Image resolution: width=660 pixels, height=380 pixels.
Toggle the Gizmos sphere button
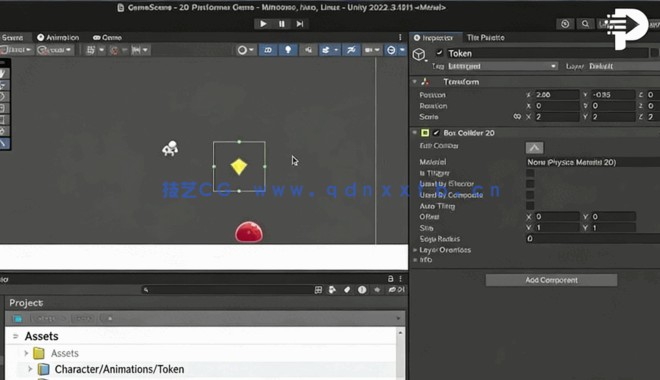[x=391, y=50]
